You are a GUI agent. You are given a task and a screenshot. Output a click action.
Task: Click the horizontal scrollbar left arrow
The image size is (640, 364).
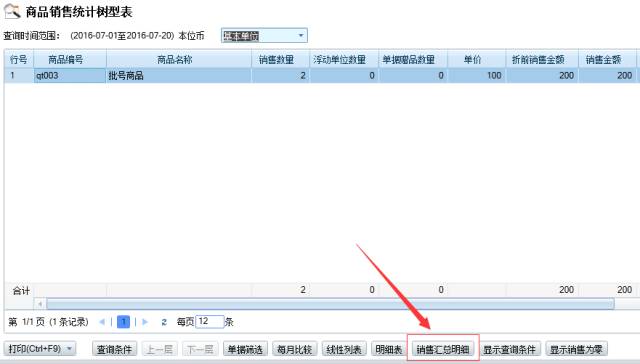[40, 304]
